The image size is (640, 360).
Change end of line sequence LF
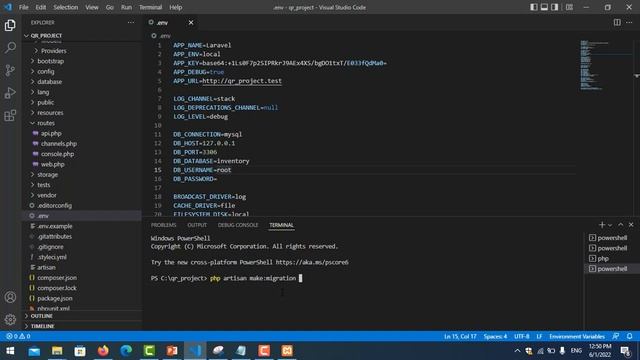pyautogui.click(x=539, y=336)
